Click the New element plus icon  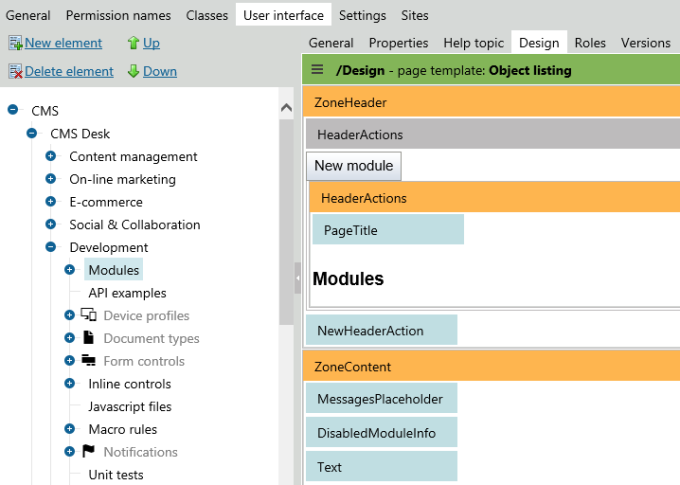tap(15, 43)
